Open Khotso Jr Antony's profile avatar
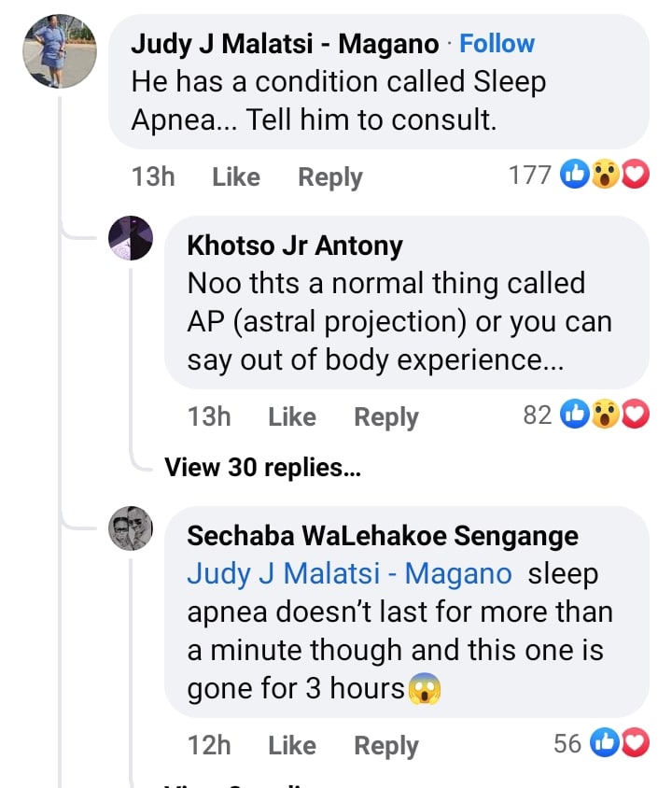The image size is (672, 788). tap(131, 238)
